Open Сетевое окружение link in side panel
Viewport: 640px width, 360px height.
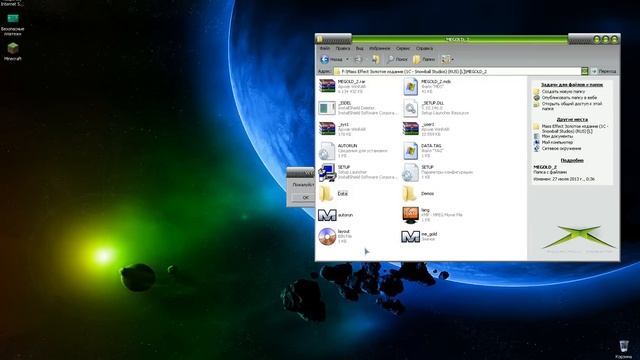(x=561, y=149)
